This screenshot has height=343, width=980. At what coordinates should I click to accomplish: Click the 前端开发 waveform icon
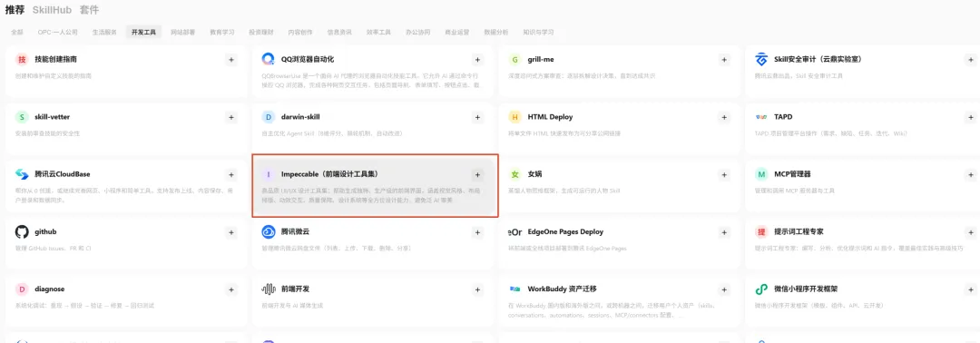[x=268, y=289]
